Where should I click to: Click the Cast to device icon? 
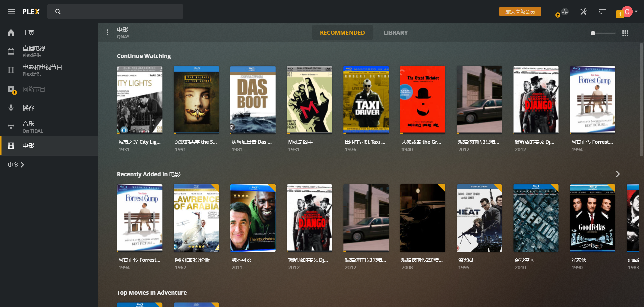click(603, 12)
